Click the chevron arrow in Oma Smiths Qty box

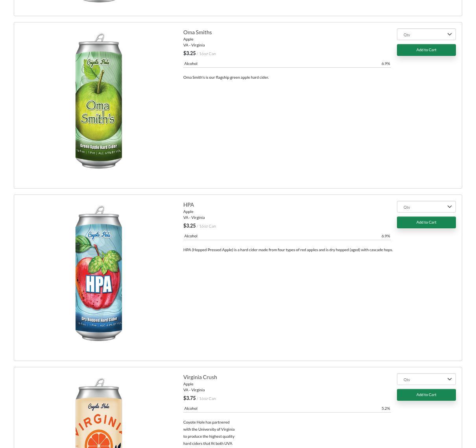coord(450,34)
